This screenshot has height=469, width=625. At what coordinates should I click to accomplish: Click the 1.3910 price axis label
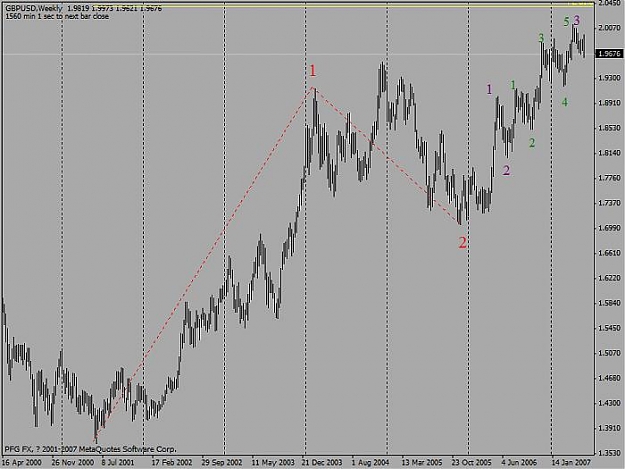tap(610, 428)
